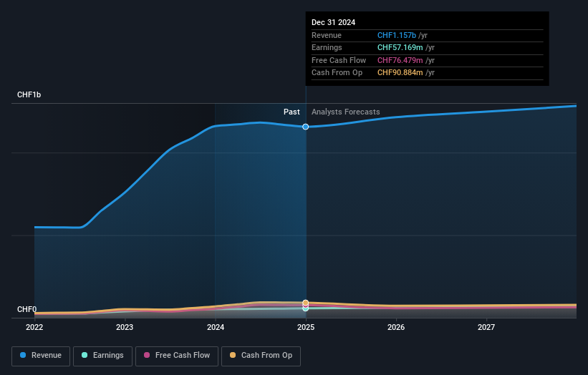Screen dimensions: 588x375
Task: Click the CHF90.884m cash from op value
Action: click(400, 73)
